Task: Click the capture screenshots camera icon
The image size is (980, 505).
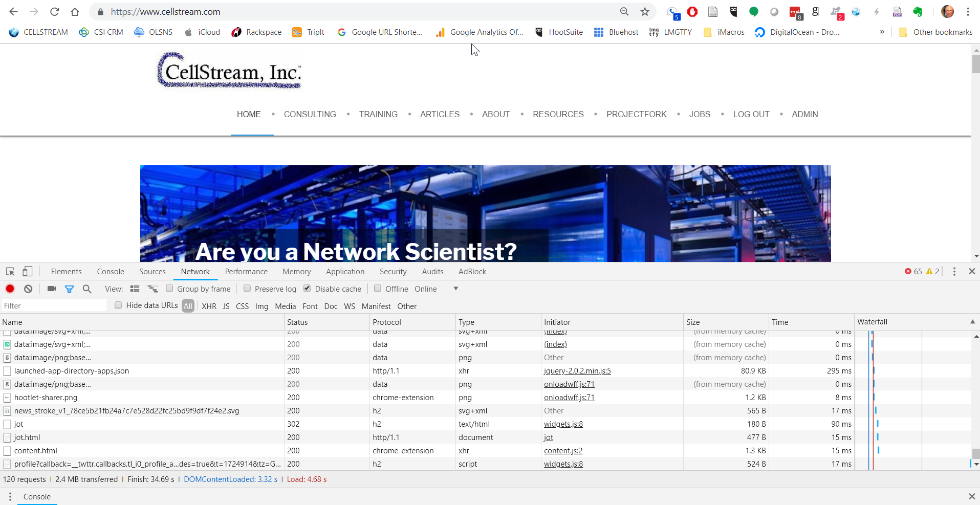Action: coord(52,289)
